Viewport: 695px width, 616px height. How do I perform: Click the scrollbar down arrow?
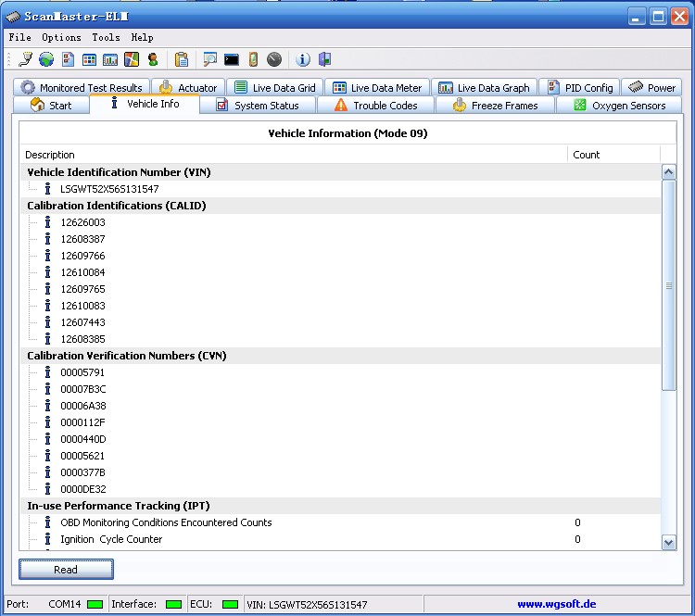(x=669, y=542)
